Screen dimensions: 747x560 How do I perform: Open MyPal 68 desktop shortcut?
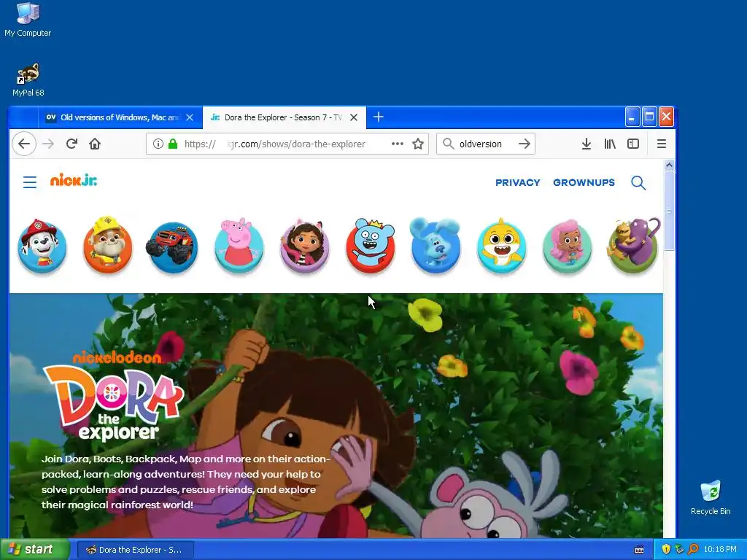(28, 79)
